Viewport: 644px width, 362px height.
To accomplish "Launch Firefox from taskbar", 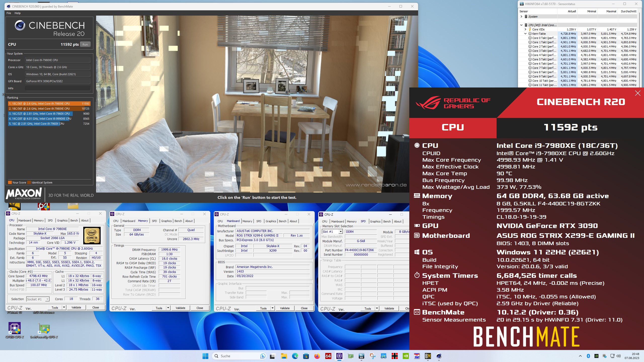I will (x=317, y=356).
